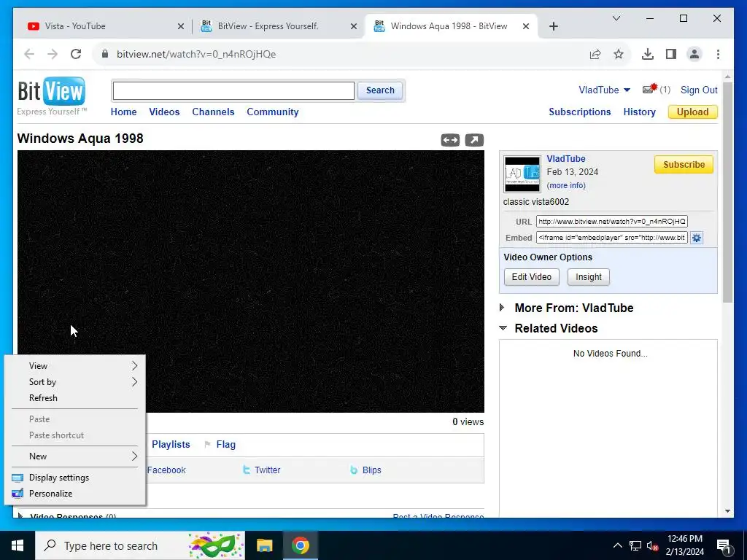Go back in browser history
Viewport: 747px width, 560px height.
(29, 54)
